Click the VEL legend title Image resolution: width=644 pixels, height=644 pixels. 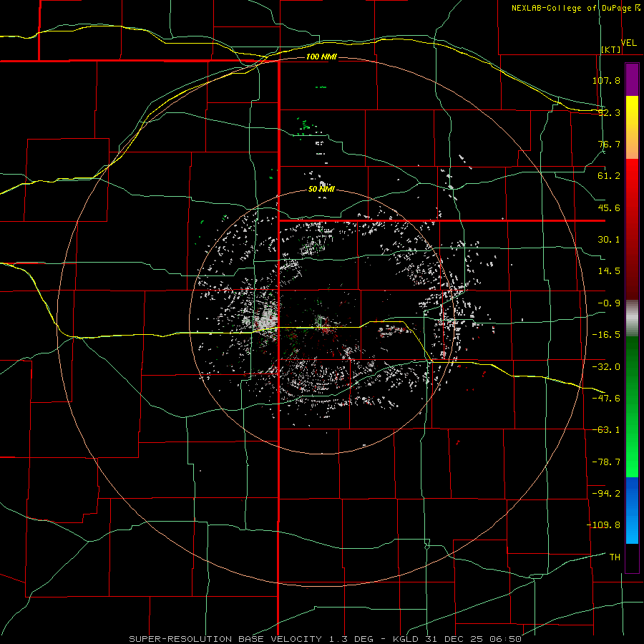(x=629, y=43)
